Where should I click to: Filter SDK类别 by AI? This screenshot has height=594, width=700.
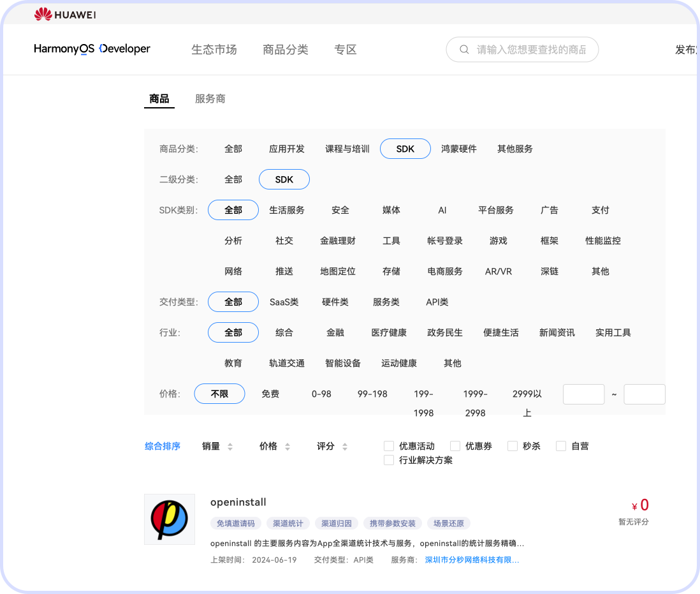[x=442, y=210]
